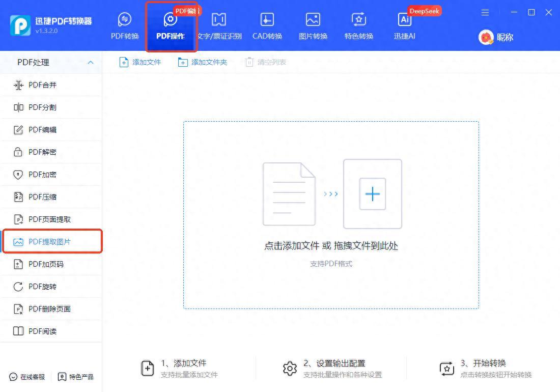Open 在线客服 online support link
Image resolution: width=560 pixels, height=392 pixels.
(x=27, y=377)
